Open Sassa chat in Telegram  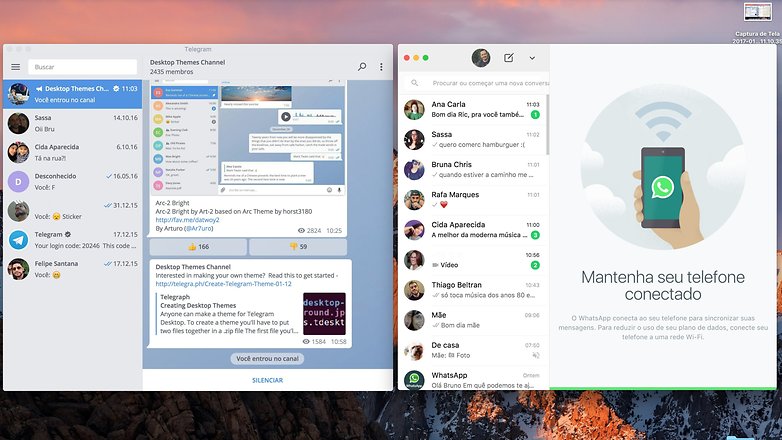coord(73,123)
